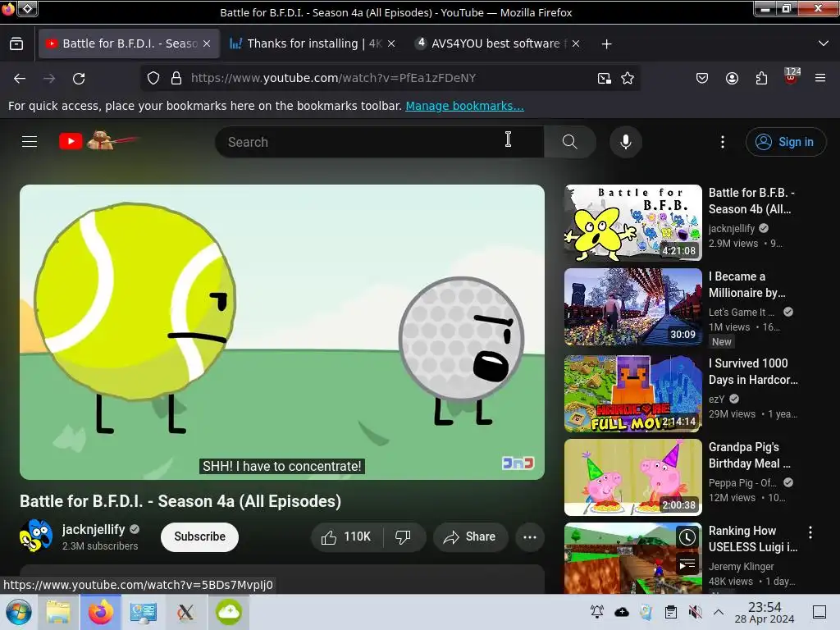Open file manager from the taskbar
840x630 pixels.
click(x=58, y=612)
